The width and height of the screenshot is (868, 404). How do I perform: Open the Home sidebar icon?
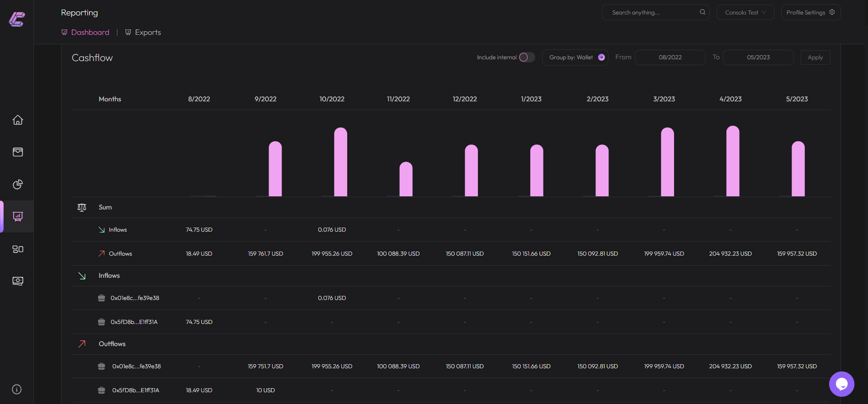tap(18, 120)
